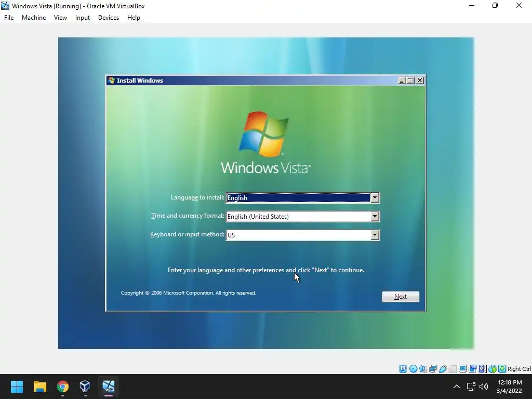Click Next to continue installation
532x399 pixels.
401,297
